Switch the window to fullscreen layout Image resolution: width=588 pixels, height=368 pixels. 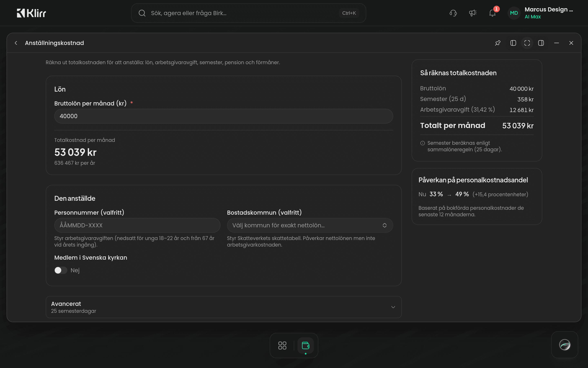pos(527,43)
